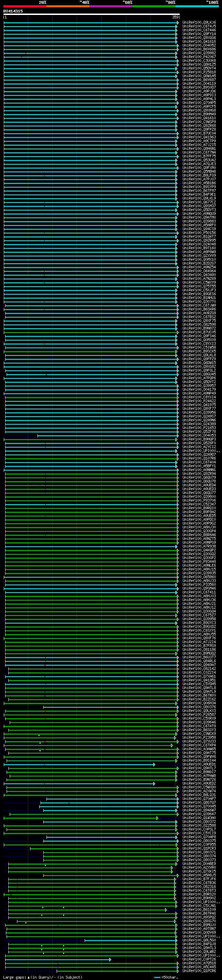Screen dimensions: 222x980
Task: Click the UniRef100_Q9ATL7 label
Action: click(199, 768)
